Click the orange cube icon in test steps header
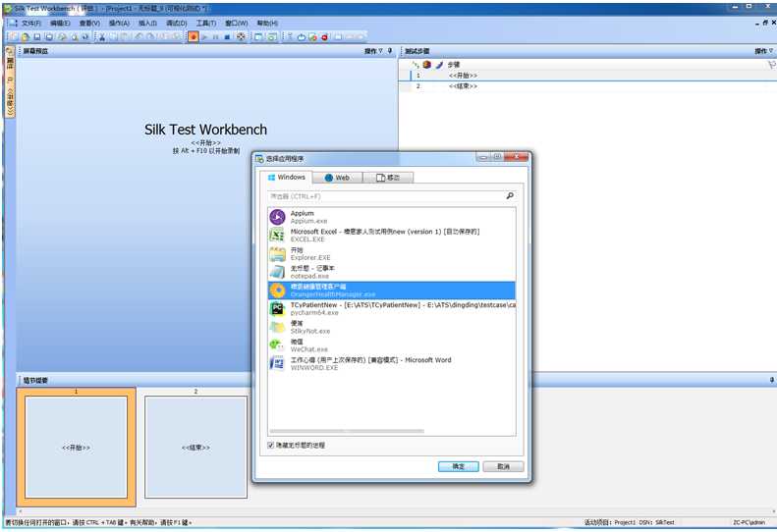The width and height of the screenshot is (777, 532). [426, 65]
